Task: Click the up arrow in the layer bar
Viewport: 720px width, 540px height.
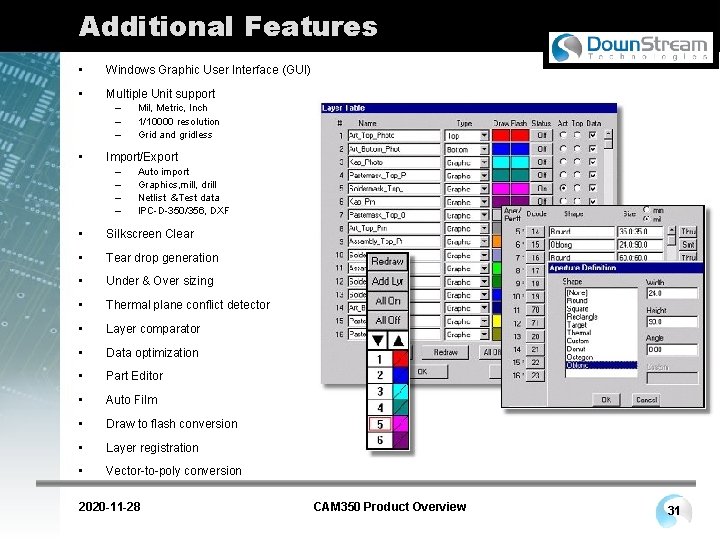Action: tap(398, 341)
